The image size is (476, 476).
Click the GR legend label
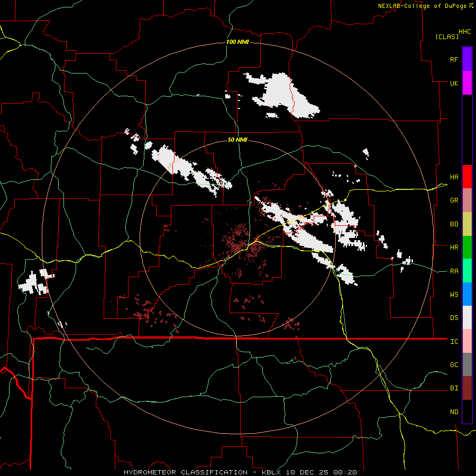(454, 200)
